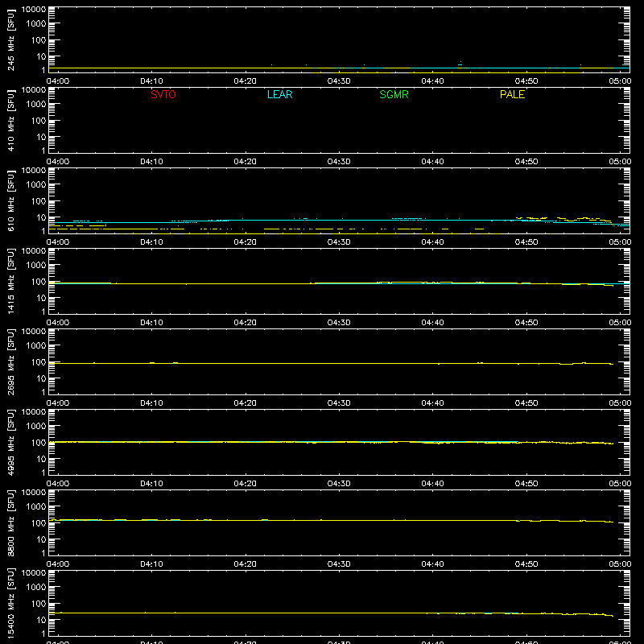This screenshot has height=644, width=644.
Task: Click 04:00 tick label under 8800 MHz panel
Action: coord(58,564)
